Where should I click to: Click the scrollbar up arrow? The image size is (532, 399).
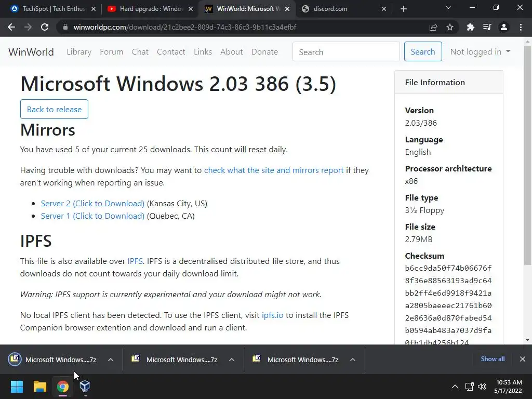pyautogui.click(x=527, y=42)
